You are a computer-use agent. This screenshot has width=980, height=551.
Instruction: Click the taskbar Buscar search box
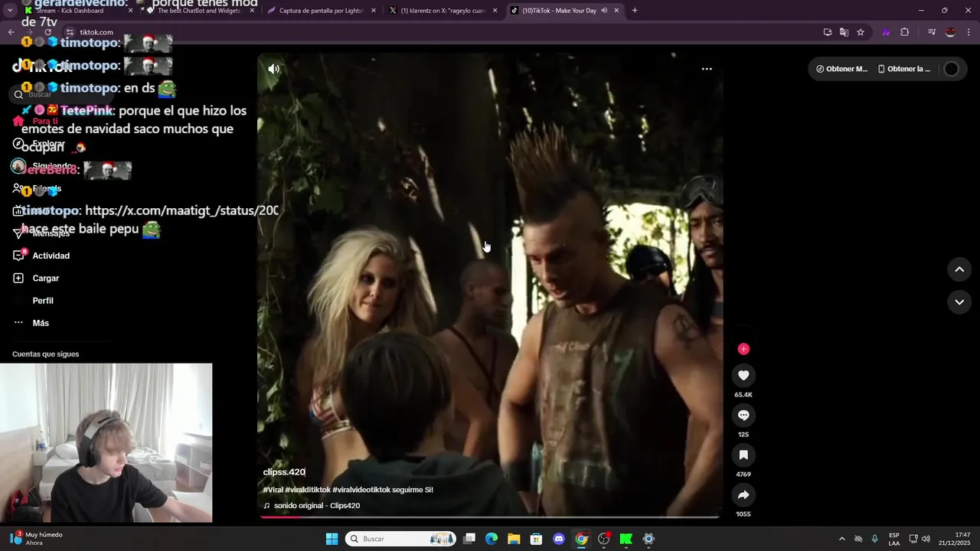pos(400,539)
